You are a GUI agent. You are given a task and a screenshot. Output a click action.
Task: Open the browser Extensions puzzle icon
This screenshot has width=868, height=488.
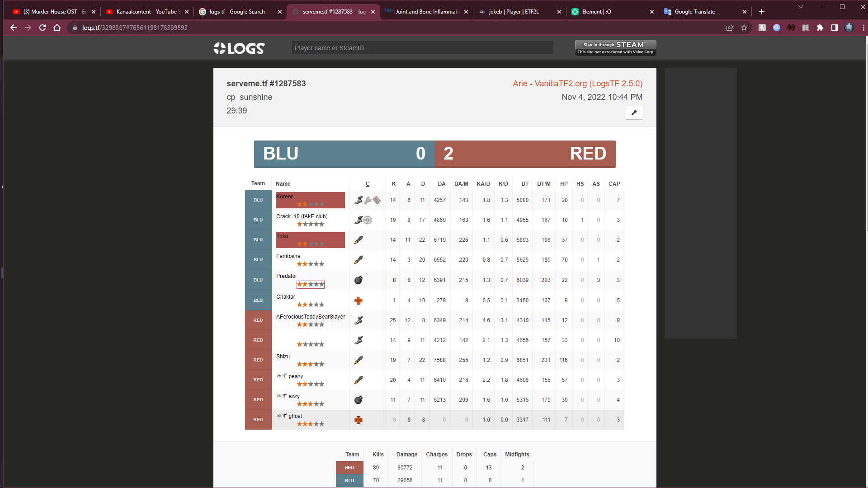click(820, 28)
